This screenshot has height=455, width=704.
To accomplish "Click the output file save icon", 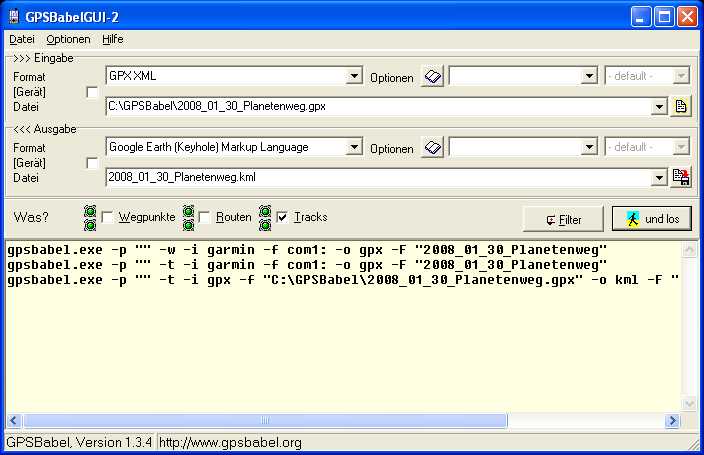I will click(681, 178).
